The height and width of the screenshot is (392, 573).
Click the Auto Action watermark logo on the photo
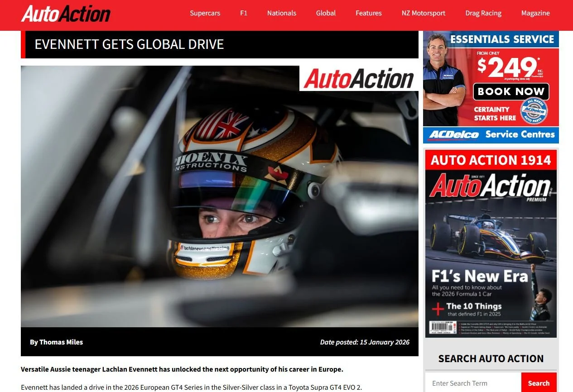coord(359,78)
